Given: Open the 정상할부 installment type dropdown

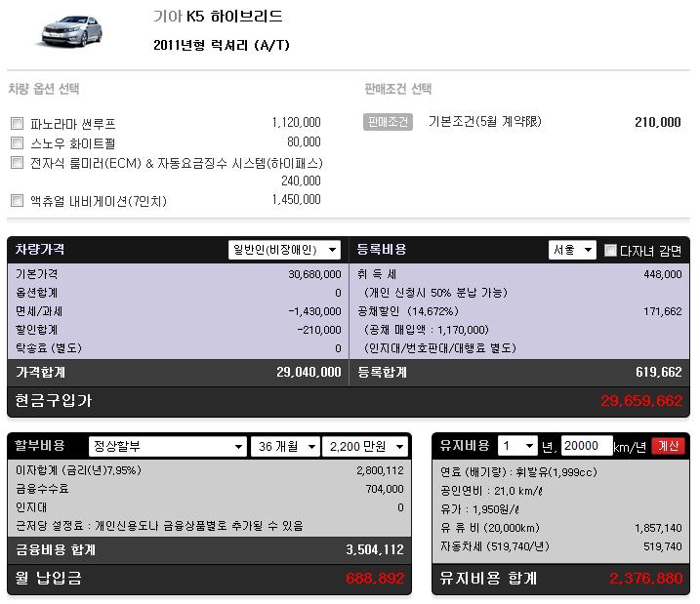Looking at the screenshot, I should pyautogui.click(x=167, y=446).
